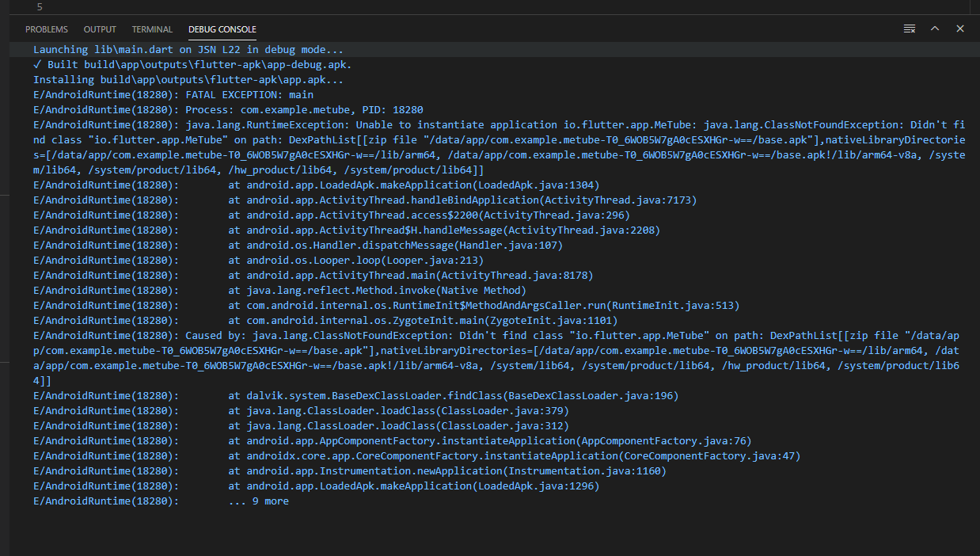This screenshot has width=980, height=556.
Task: Click the 'BaseDexClassLoader.findClass' stack line
Action: [x=355, y=395]
